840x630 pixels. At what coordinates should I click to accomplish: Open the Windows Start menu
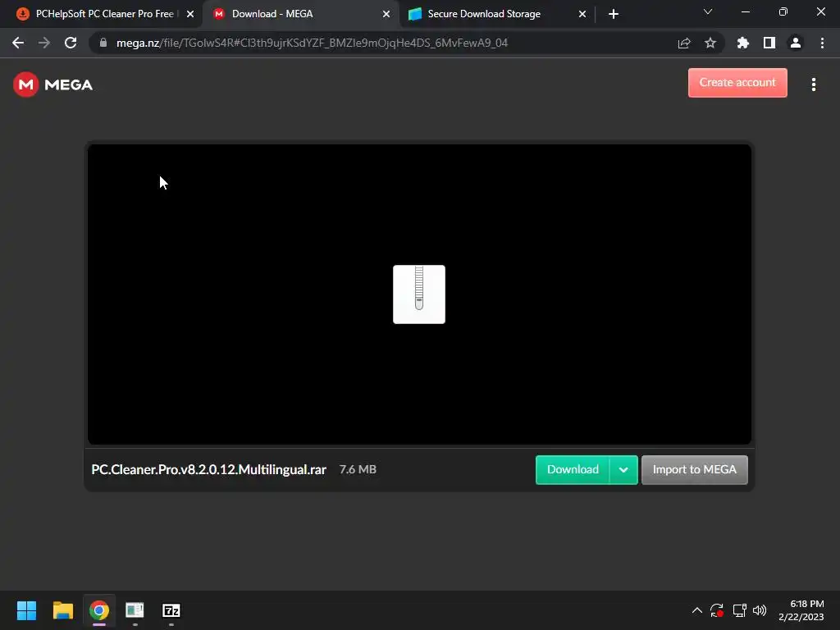[26, 610]
